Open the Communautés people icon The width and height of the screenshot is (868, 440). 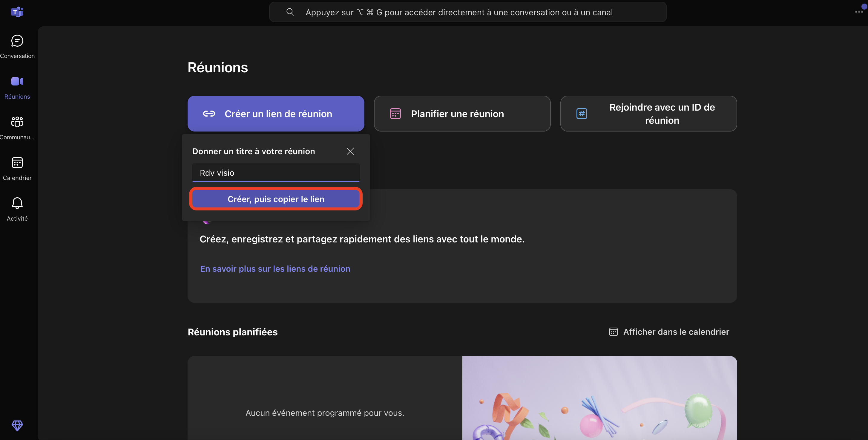click(17, 122)
